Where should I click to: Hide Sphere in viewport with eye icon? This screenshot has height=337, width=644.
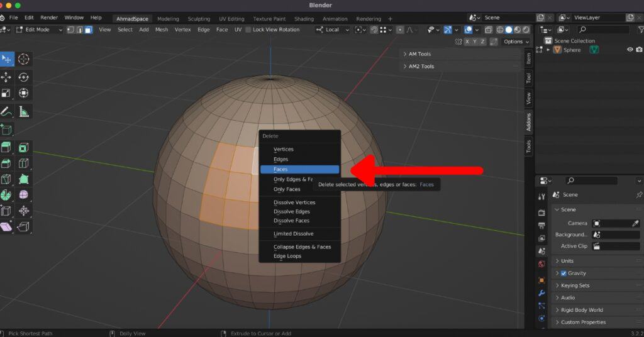(630, 50)
